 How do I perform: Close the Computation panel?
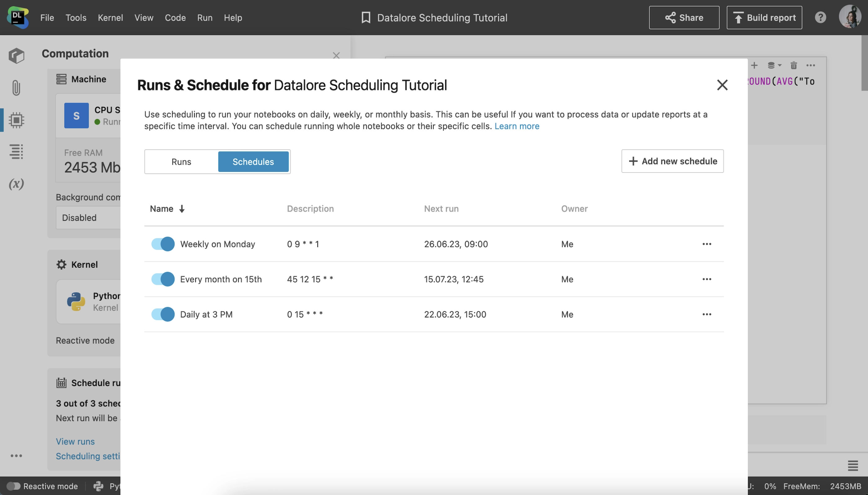(336, 55)
